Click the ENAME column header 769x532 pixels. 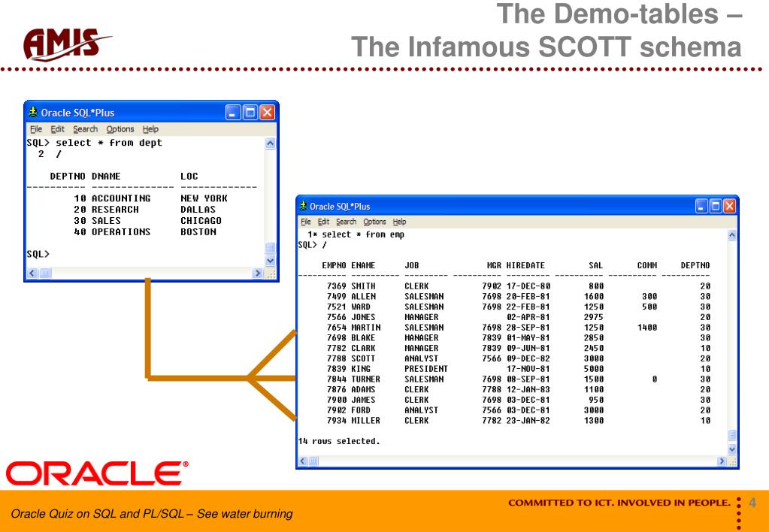point(363,265)
